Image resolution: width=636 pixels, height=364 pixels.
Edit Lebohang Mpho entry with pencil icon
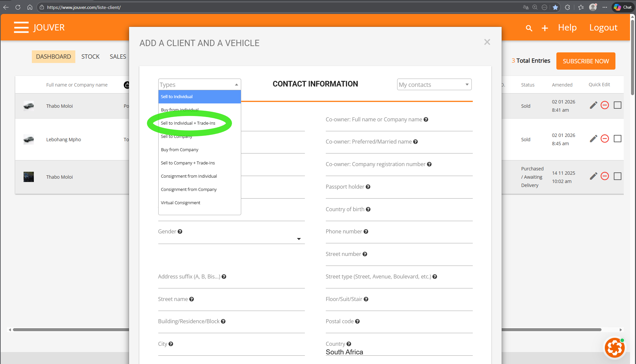(593, 139)
